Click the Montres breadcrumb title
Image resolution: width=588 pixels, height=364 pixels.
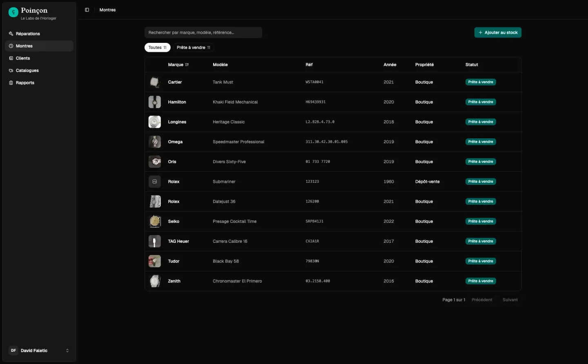click(108, 10)
